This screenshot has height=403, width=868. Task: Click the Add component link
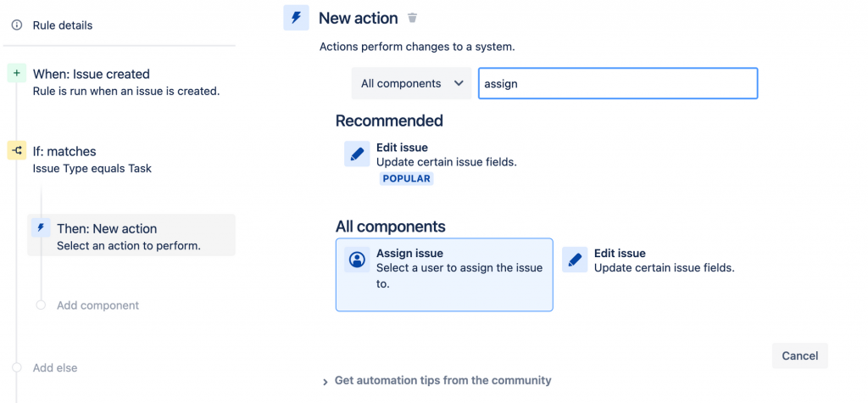[x=97, y=305]
